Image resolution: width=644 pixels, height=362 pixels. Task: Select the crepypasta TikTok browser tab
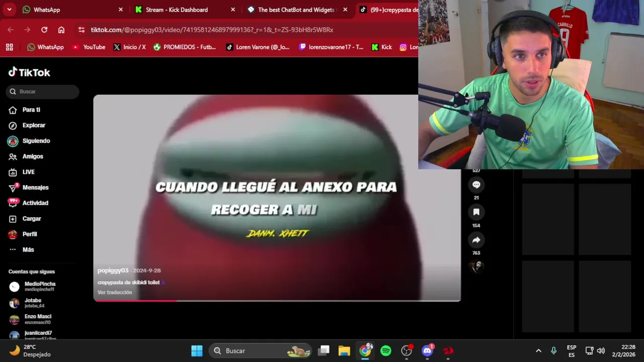click(387, 10)
